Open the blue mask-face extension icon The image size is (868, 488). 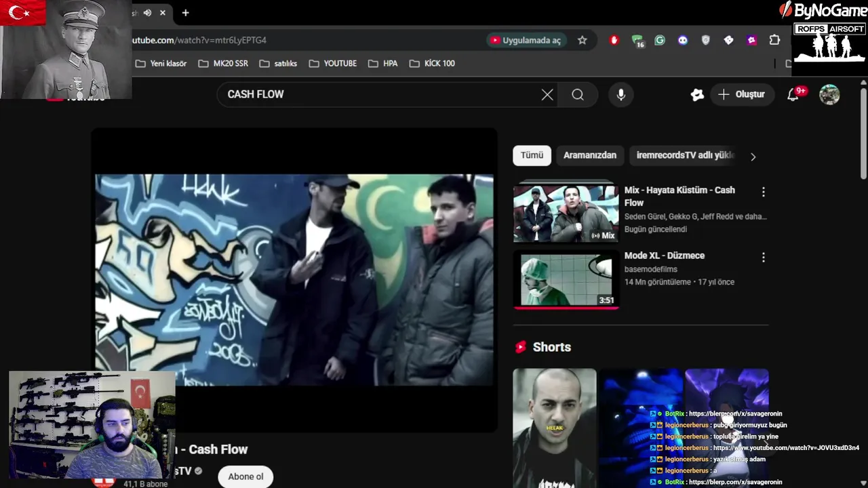click(x=683, y=40)
